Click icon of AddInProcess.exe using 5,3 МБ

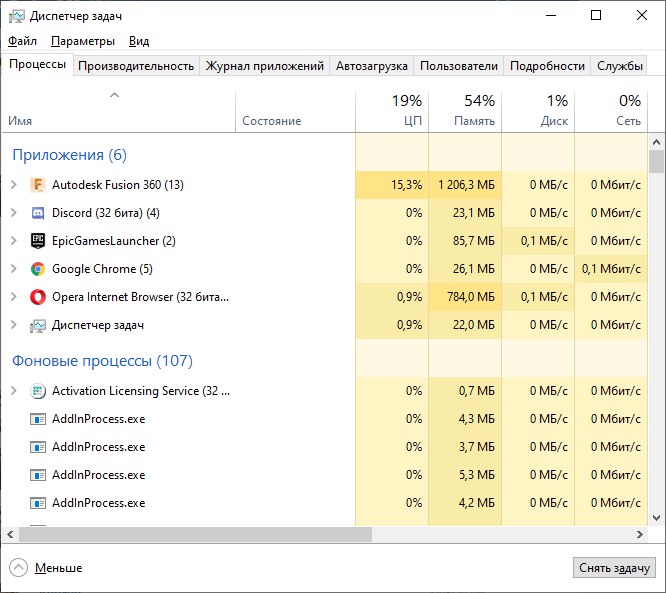point(38,475)
